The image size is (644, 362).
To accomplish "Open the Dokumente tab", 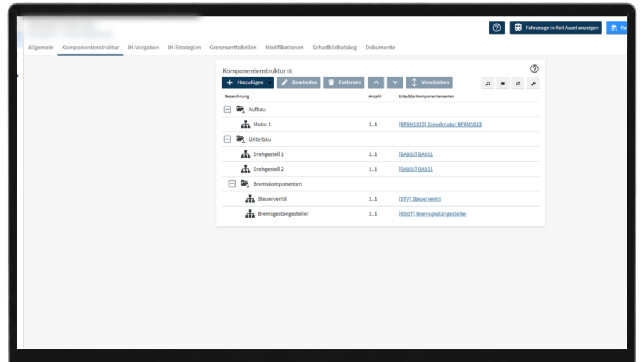I will click(380, 47).
